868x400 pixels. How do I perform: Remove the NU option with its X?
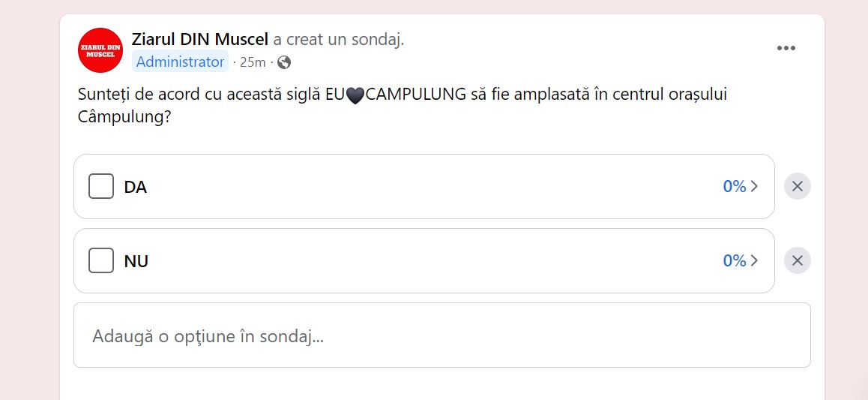coord(797,260)
